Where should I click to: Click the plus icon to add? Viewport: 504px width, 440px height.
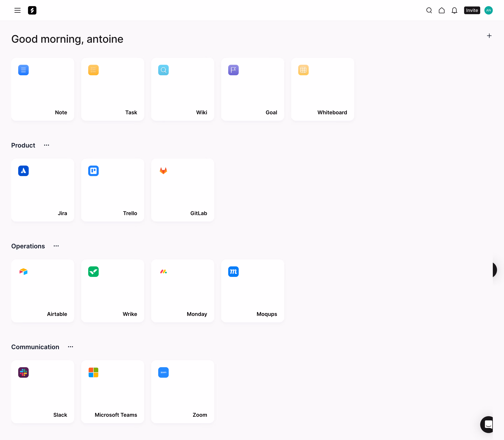489,36
